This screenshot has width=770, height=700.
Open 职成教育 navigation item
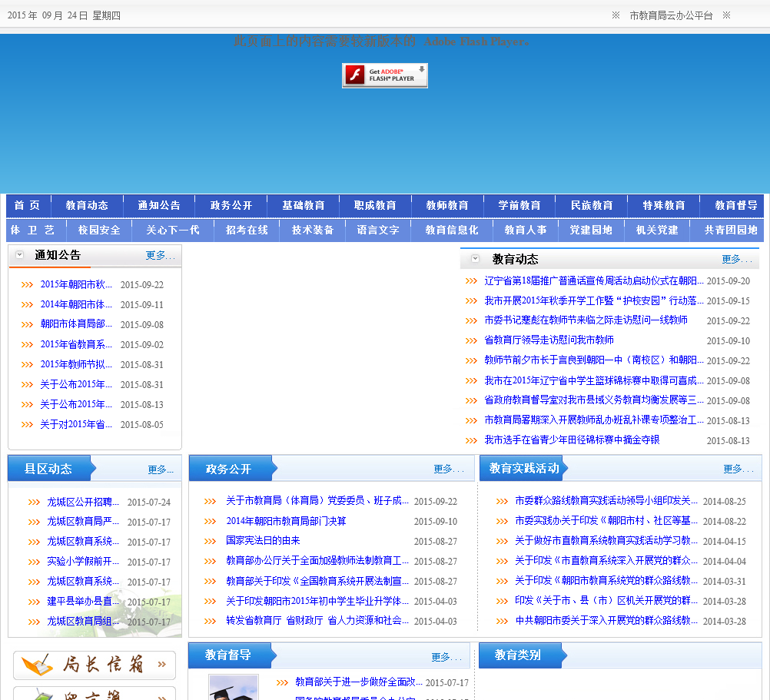pyautogui.click(x=375, y=205)
